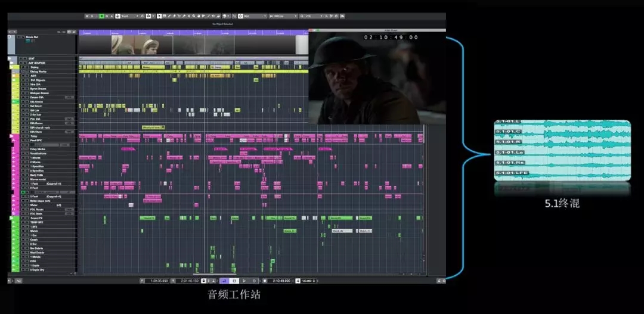Click the 2:10:49.000 transport position field
This screenshot has height=314, width=644.
[280, 280]
